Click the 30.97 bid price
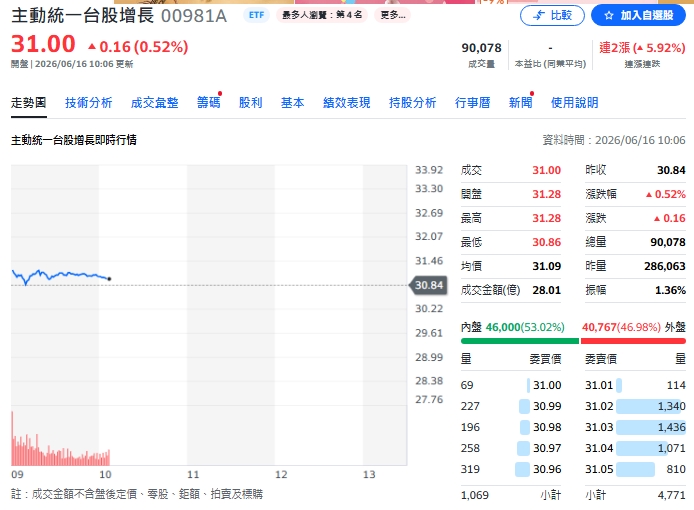The height and width of the screenshot is (510, 694). point(547,448)
